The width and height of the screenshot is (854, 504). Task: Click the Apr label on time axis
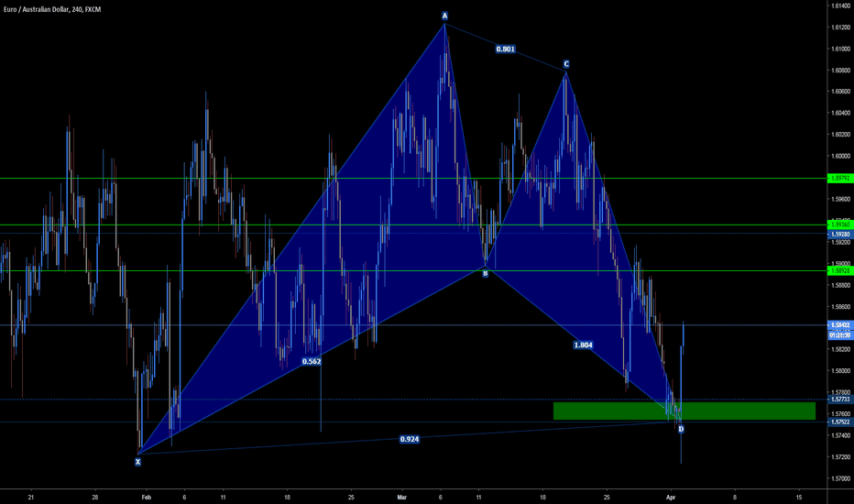(671, 497)
